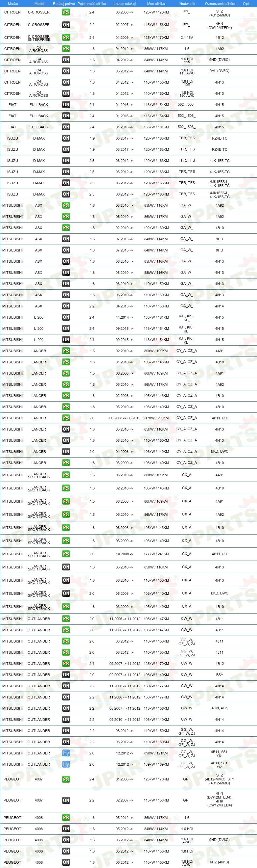The width and height of the screenshot is (257, 868).
Task: Click the '6HZ (4N13)' engine code cell
Action: click(220, 862)
